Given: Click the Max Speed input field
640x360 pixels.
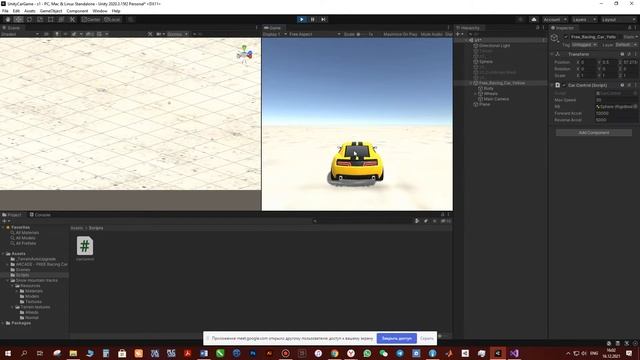Looking at the screenshot, I should click(x=616, y=100).
